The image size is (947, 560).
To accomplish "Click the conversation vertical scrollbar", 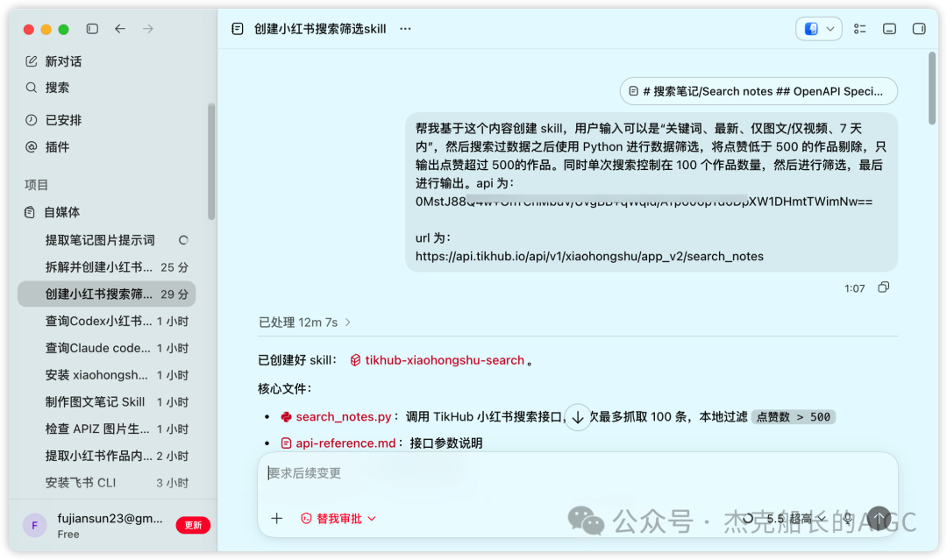I will pos(932,89).
